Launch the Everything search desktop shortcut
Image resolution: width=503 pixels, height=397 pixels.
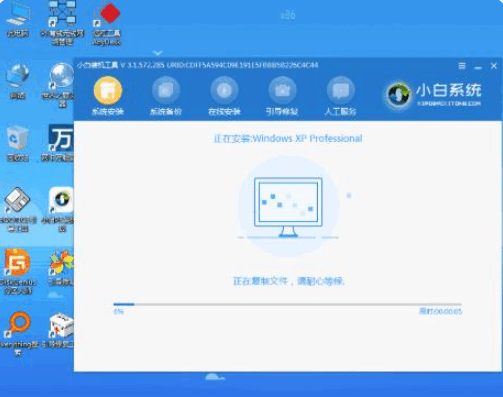(x=18, y=333)
